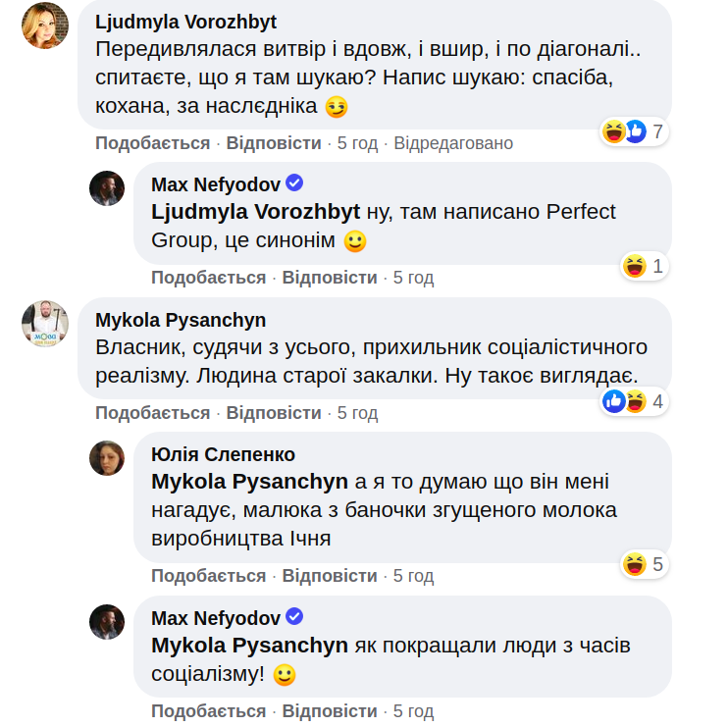Screen dimensions: 728x727
Task: Like Ljudmyla Vorozhbyt's comment via Подобається
Action: click(x=152, y=143)
